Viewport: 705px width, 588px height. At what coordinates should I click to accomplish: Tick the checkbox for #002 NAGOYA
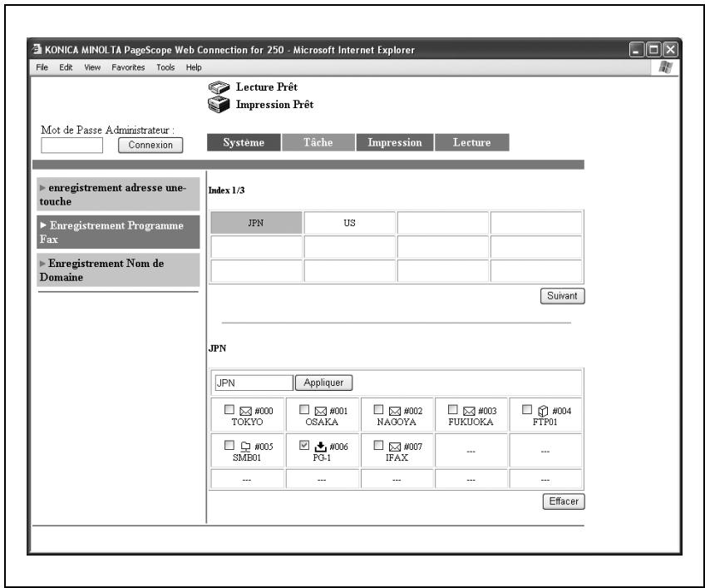378,409
